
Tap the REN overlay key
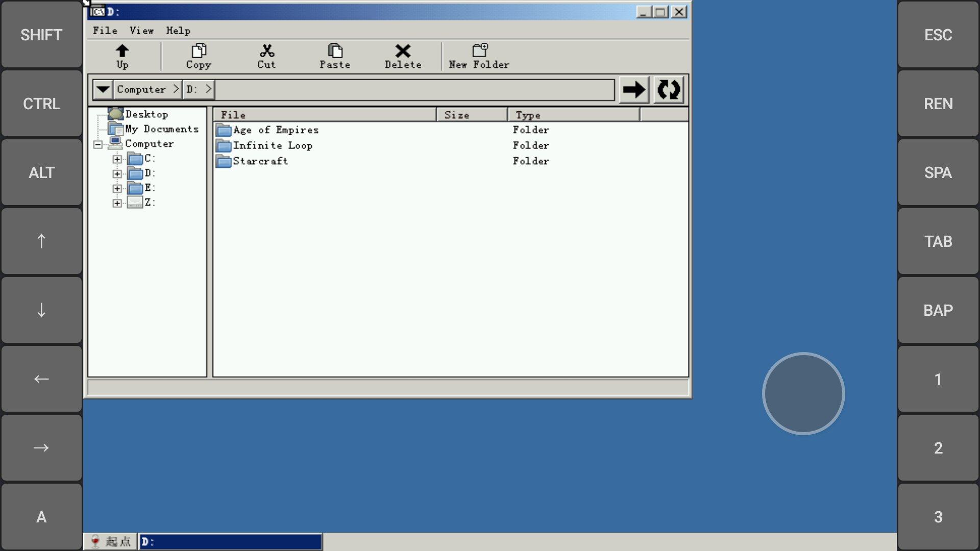938,104
